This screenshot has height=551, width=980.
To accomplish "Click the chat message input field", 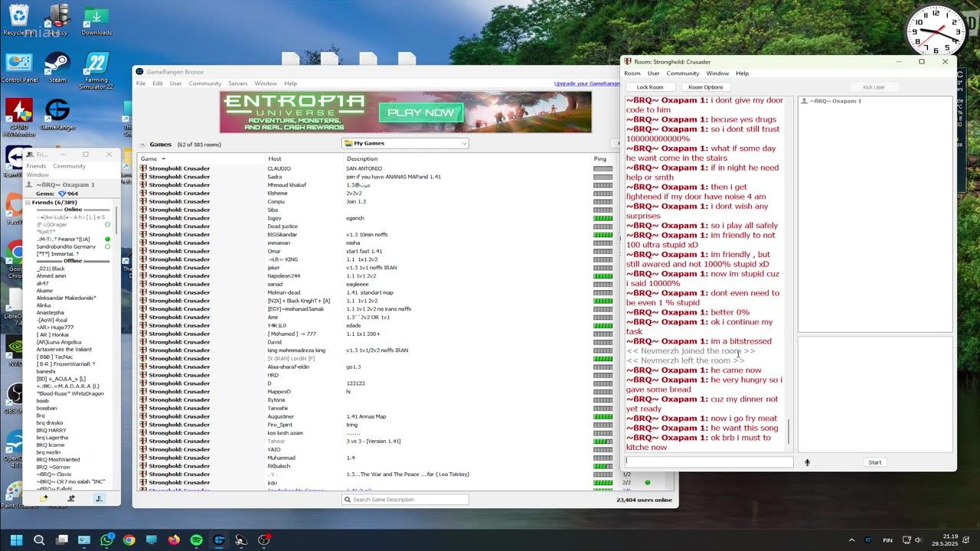I will [709, 461].
